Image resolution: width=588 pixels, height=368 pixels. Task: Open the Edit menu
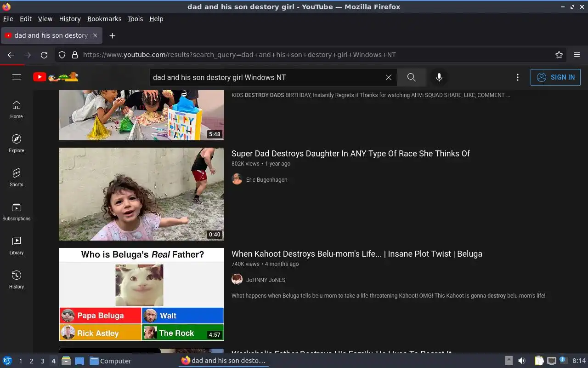click(x=26, y=19)
